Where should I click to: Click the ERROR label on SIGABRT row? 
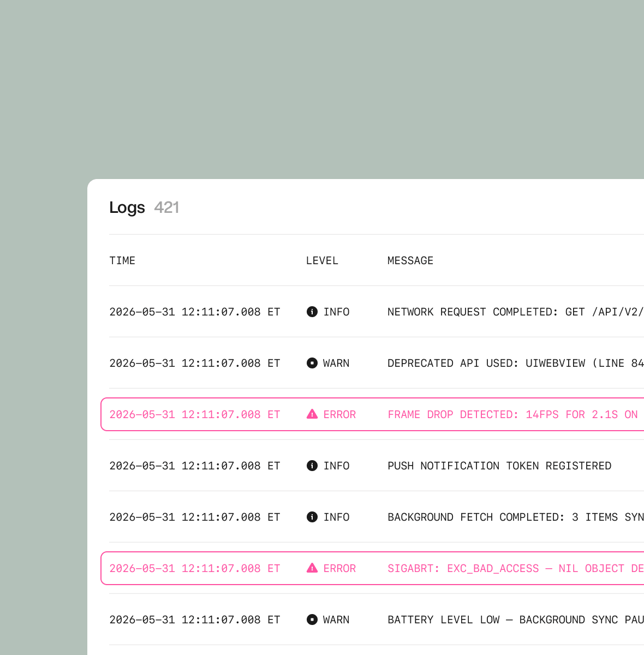pos(339,568)
